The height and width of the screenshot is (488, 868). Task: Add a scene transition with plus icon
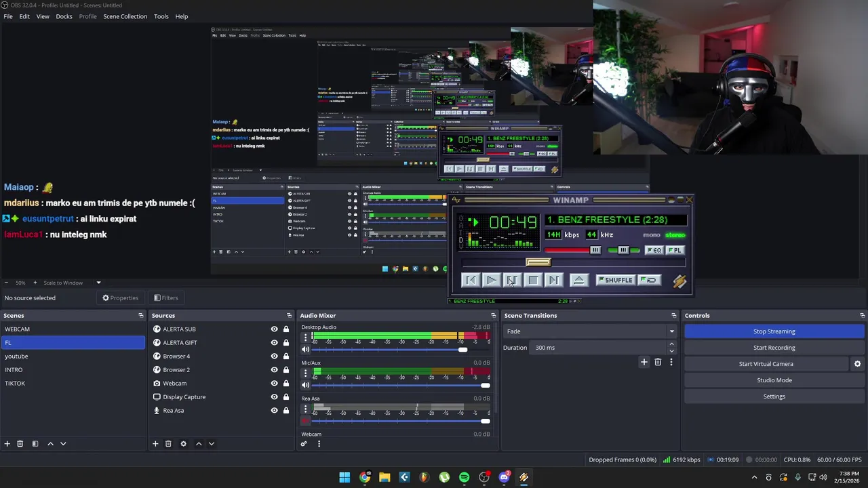click(x=644, y=362)
